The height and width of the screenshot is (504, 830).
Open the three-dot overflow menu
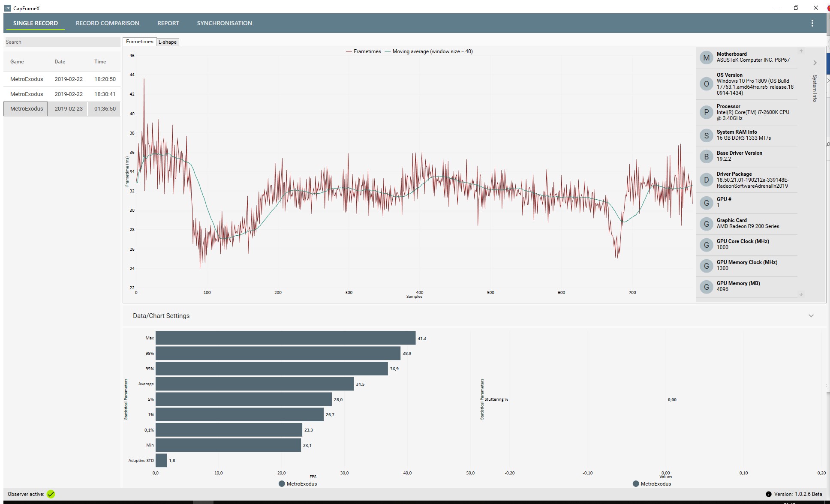[812, 23]
